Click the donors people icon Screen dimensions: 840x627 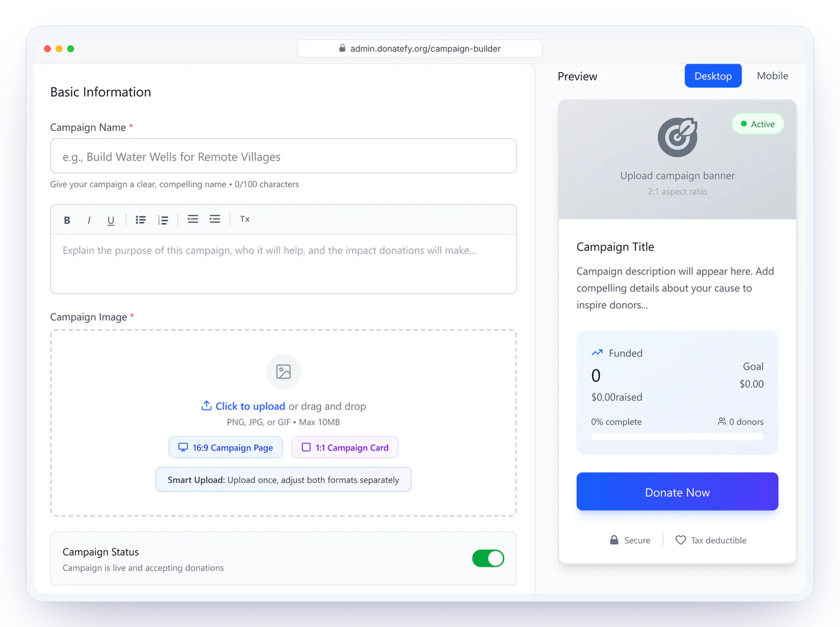pos(722,421)
